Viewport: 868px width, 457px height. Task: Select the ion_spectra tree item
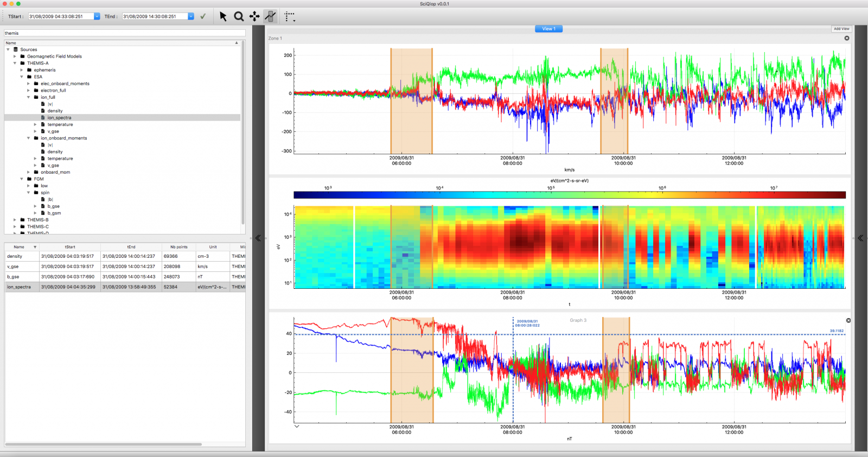(x=59, y=118)
